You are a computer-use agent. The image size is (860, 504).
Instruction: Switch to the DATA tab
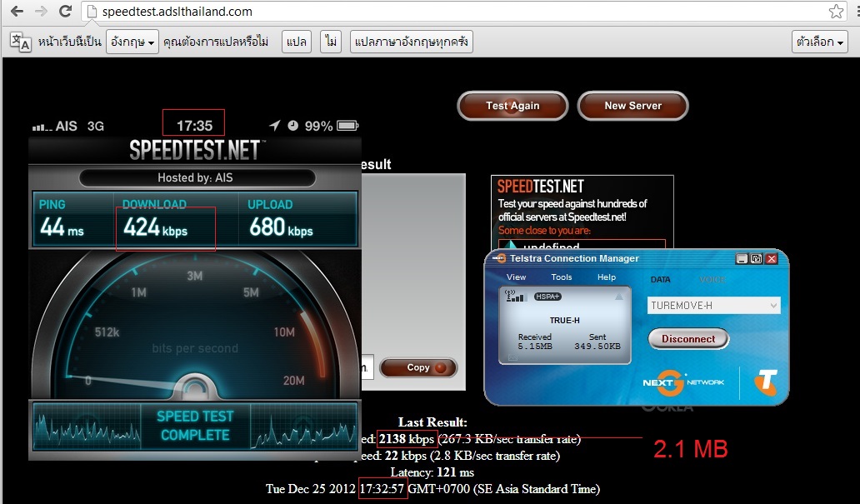click(660, 280)
